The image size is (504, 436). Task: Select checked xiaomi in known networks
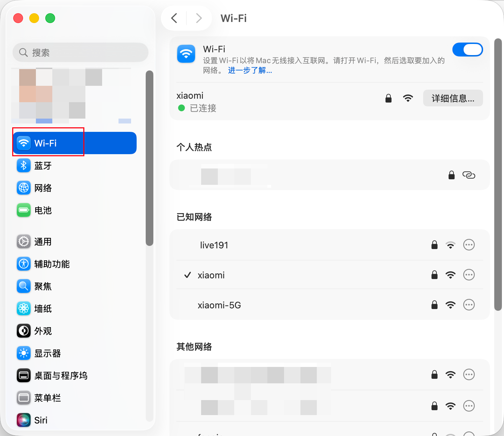(330, 275)
